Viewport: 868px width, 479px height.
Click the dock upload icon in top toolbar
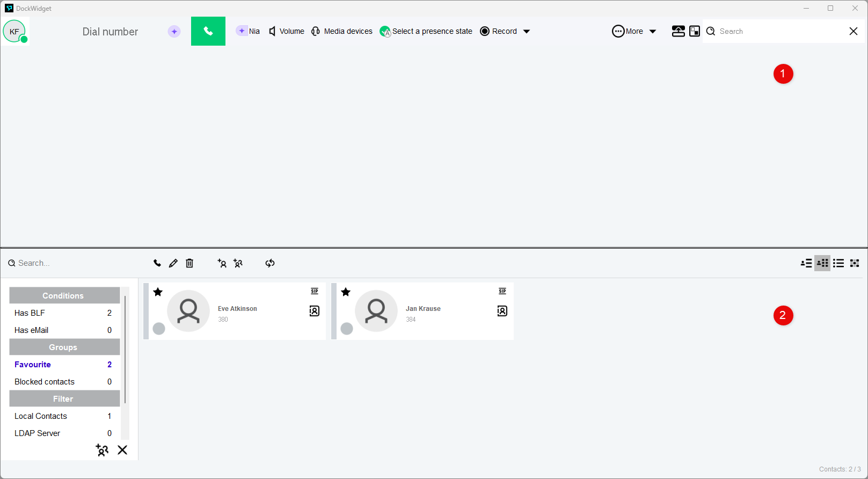678,31
